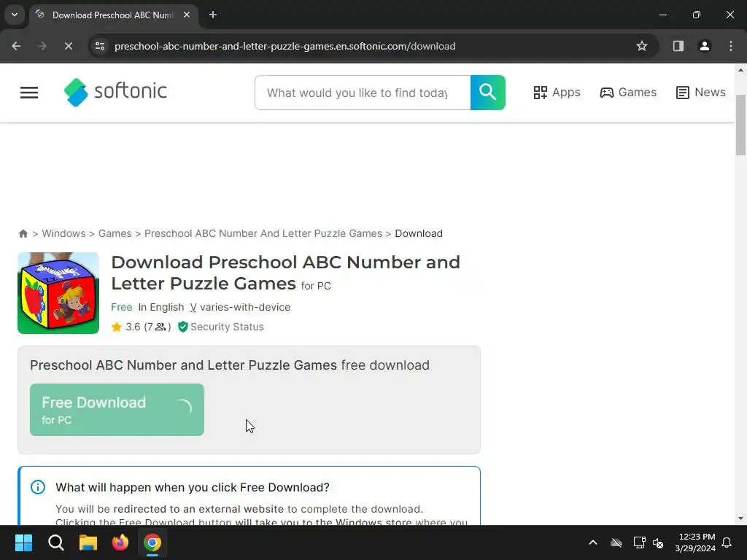
Task: Toggle the Chrome side panel
Action: [678, 46]
